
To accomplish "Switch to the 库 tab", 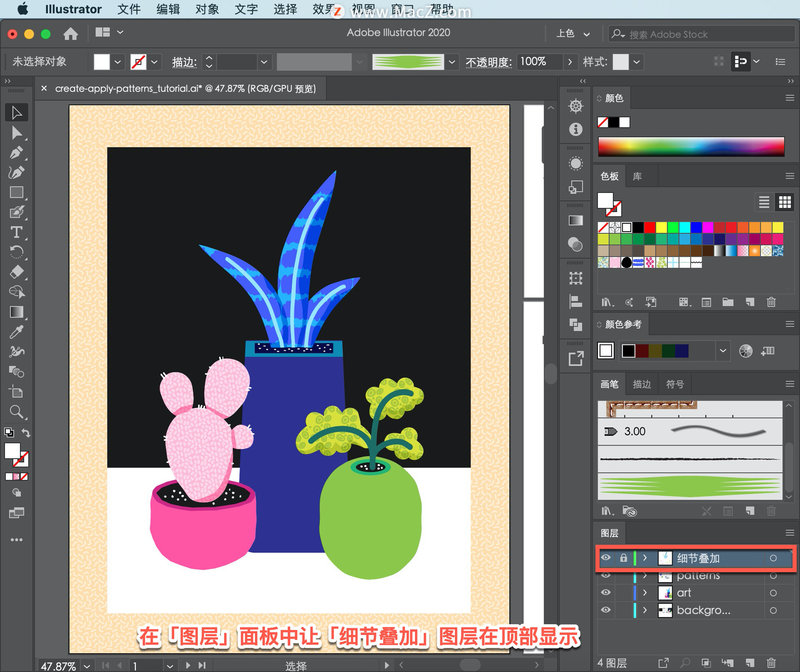I will [637, 176].
